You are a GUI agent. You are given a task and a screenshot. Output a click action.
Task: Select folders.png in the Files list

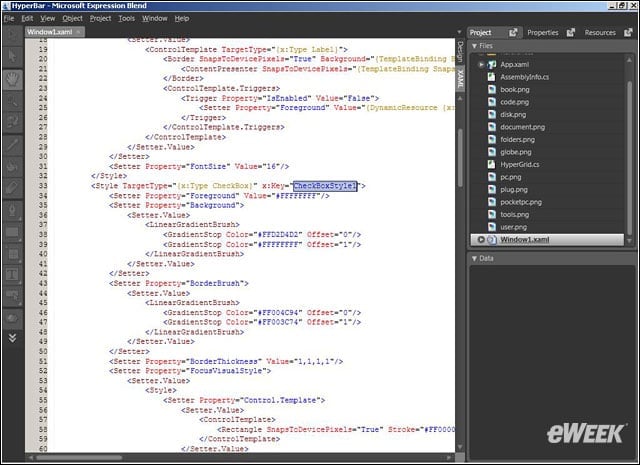(x=518, y=140)
